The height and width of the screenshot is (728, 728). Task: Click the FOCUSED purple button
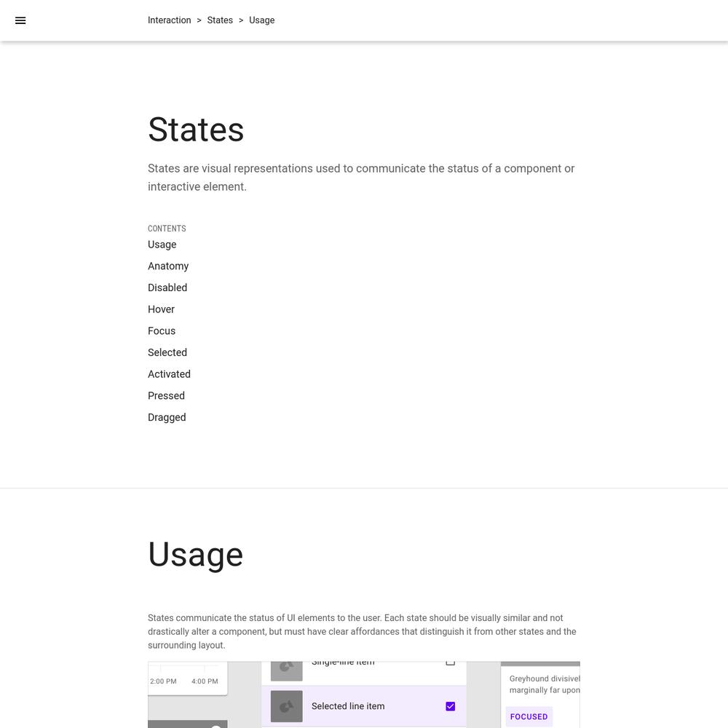click(529, 716)
